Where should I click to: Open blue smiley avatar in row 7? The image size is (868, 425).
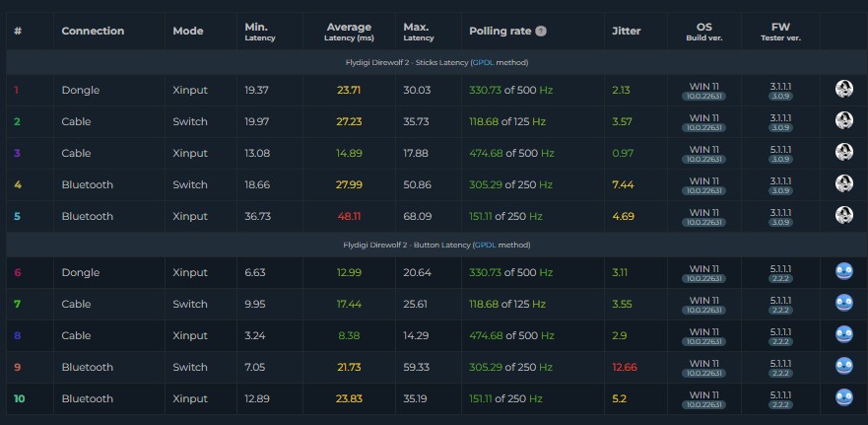pos(843,303)
